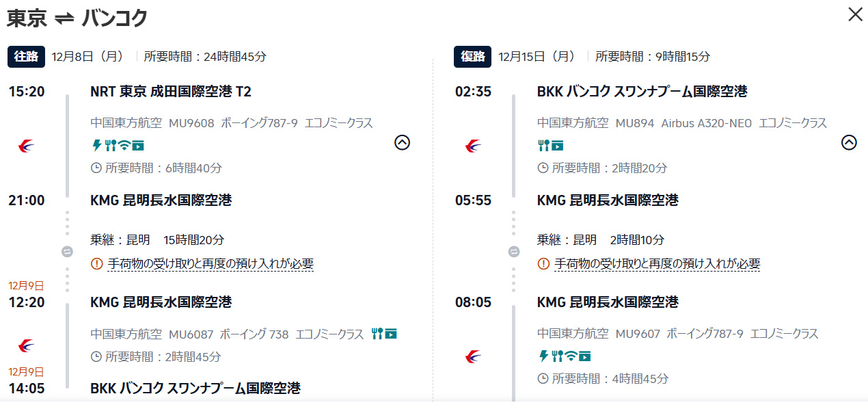Click outbound transfer swap icon at Kunming
The width and height of the screenshot is (868, 407).
click(67, 252)
